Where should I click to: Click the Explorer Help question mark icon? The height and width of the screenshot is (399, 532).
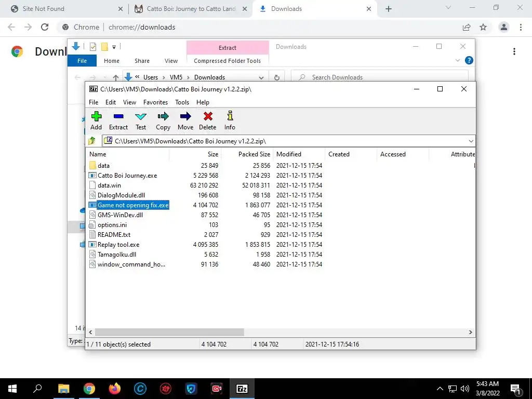469,60
